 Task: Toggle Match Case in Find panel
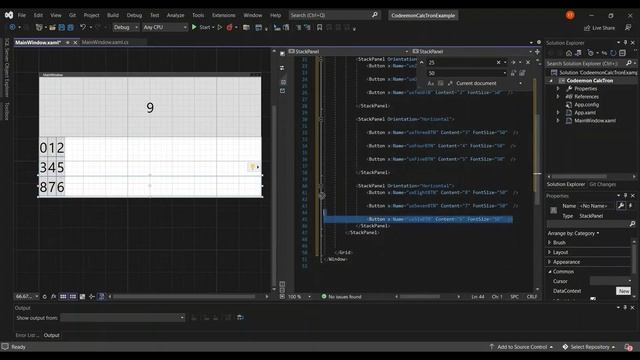click(x=431, y=83)
